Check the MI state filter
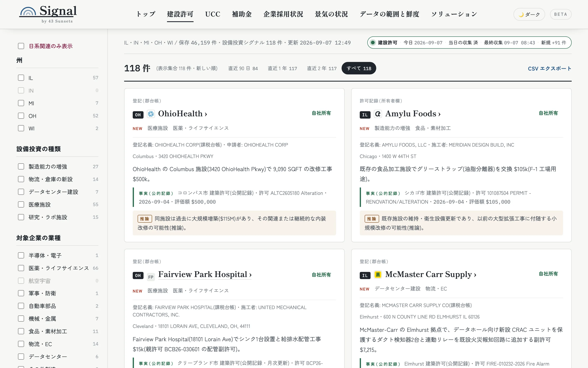Image resolution: width=588 pixels, height=368 pixels. pos(21,103)
